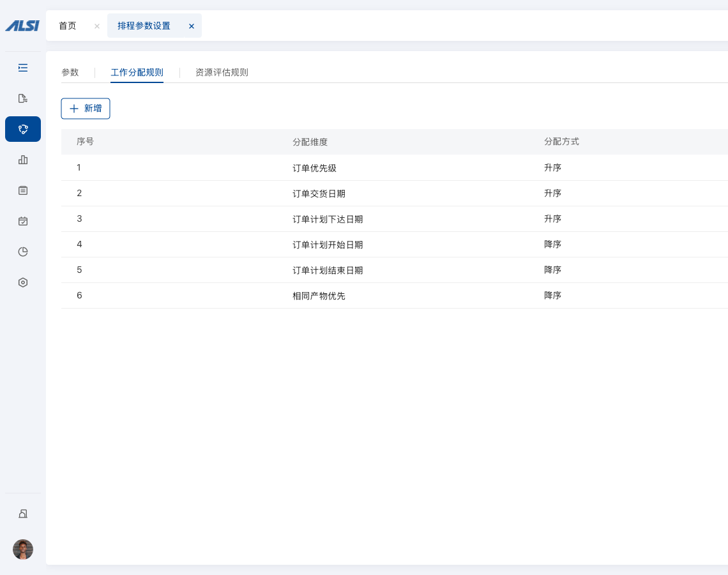Expand the sidebar menu toggle icon

point(23,68)
